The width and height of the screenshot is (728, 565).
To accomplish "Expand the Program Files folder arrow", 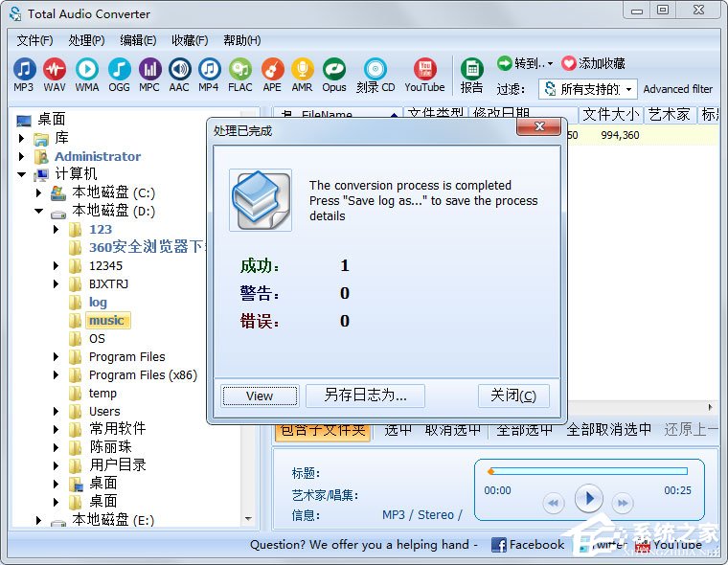I will click(x=57, y=357).
